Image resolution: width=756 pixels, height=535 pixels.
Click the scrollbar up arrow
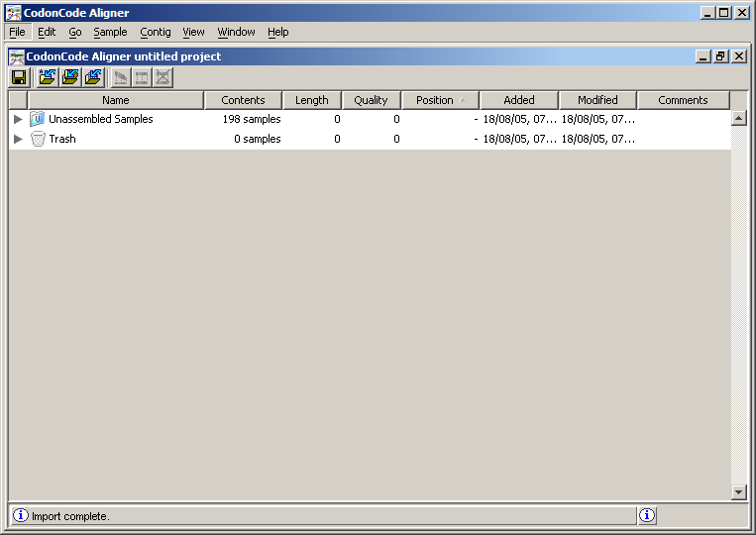[x=738, y=118]
